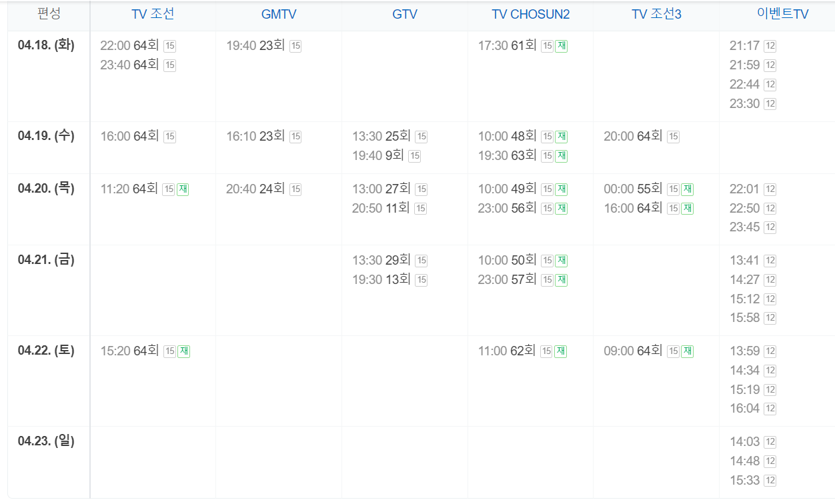Click the 23:00 56회 TV CHOSUN2 entry
This screenshot has height=504, width=835.
tap(508, 208)
